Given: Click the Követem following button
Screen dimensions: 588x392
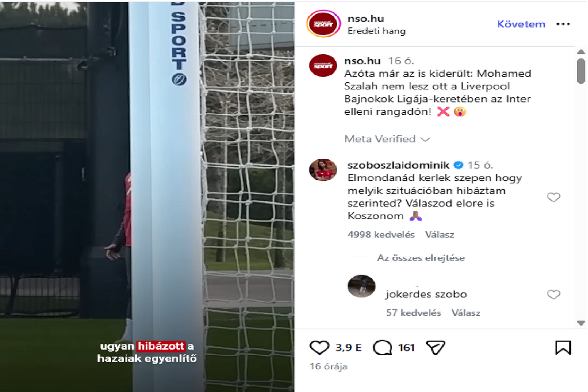Looking at the screenshot, I should point(521,24).
